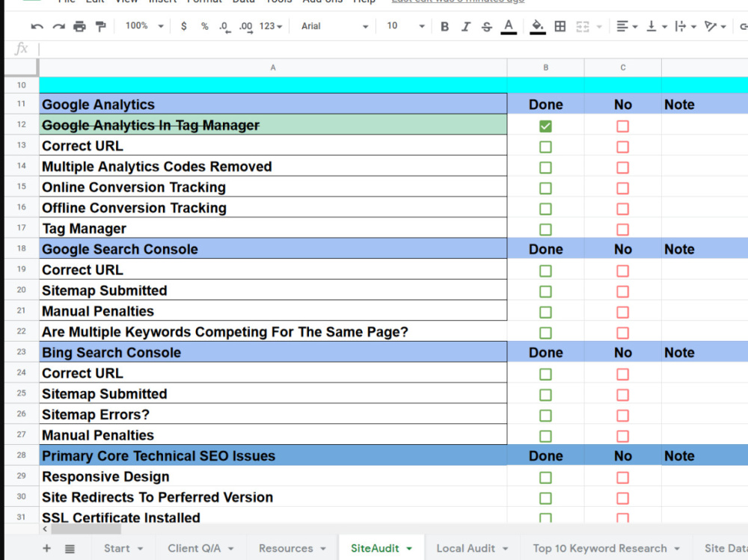Select the Primary Core Technical SEO Issues cell
This screenshot has width=748, height=560.
[x=273, y=456]
